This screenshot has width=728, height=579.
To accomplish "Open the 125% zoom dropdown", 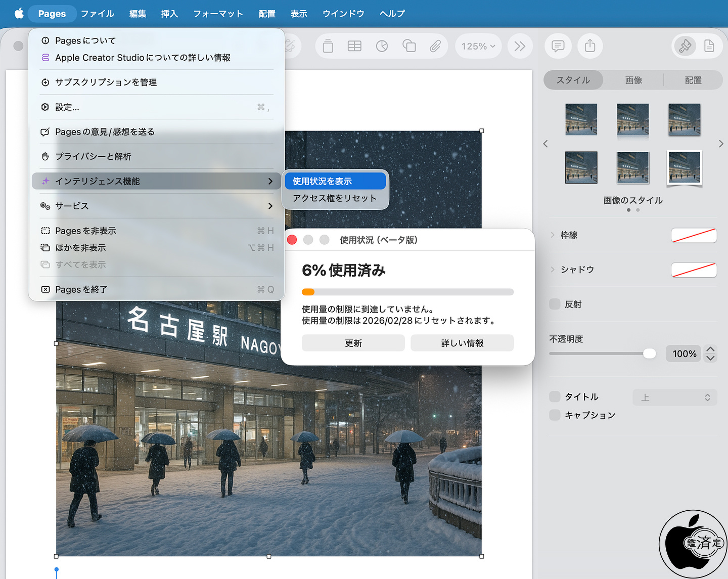I will tap(478, 47).
